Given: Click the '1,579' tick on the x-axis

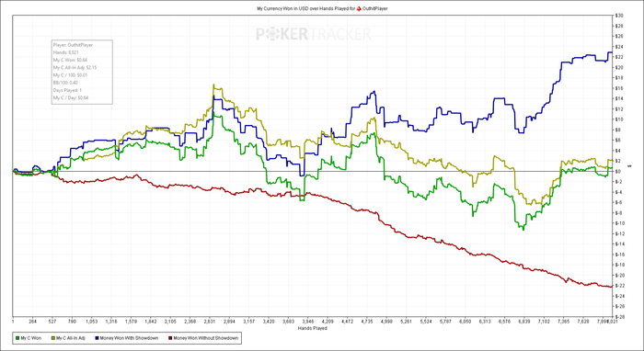Looking at the screenshot, I should [x=131, y=323].
